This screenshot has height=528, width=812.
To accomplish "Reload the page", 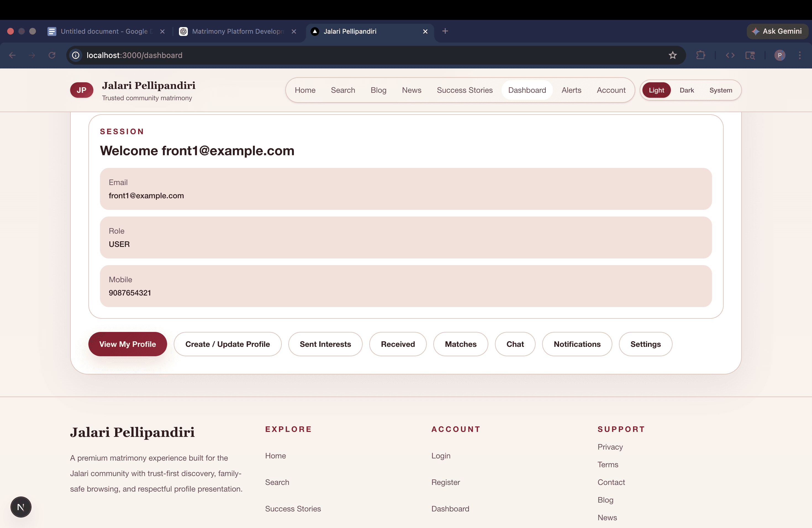I will click(x=52, y=55).
